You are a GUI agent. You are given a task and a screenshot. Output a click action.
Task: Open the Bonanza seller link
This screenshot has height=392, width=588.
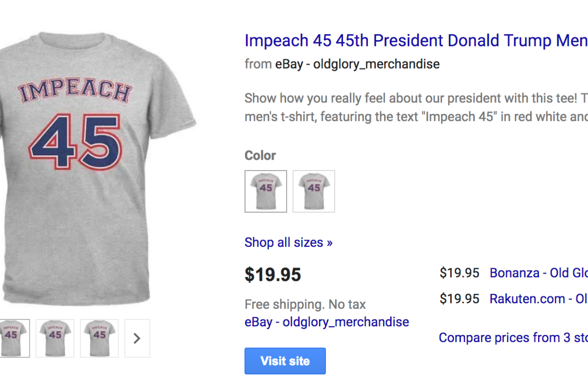pos(538,273)
